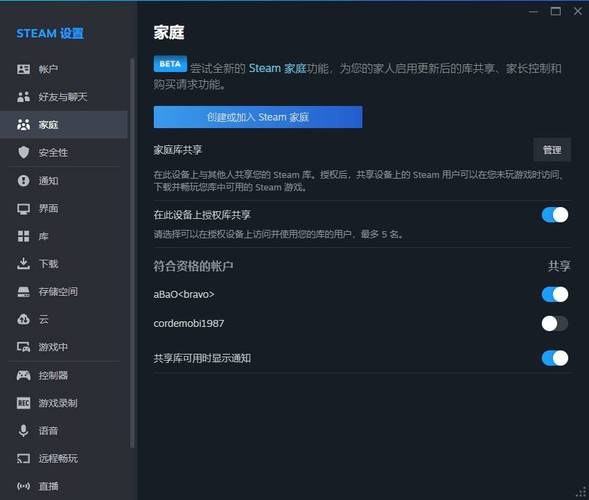Image resolution: width=589 pixels, height=500 pixels.
Task: Click the cordemobi1987 account name
Action: tap(189, 323)
